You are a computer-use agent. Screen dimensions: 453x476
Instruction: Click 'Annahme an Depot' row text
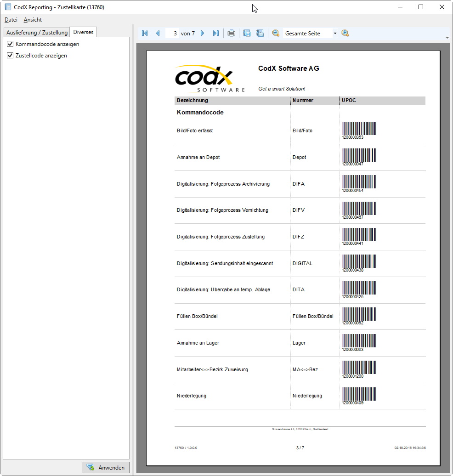[198, 157]
